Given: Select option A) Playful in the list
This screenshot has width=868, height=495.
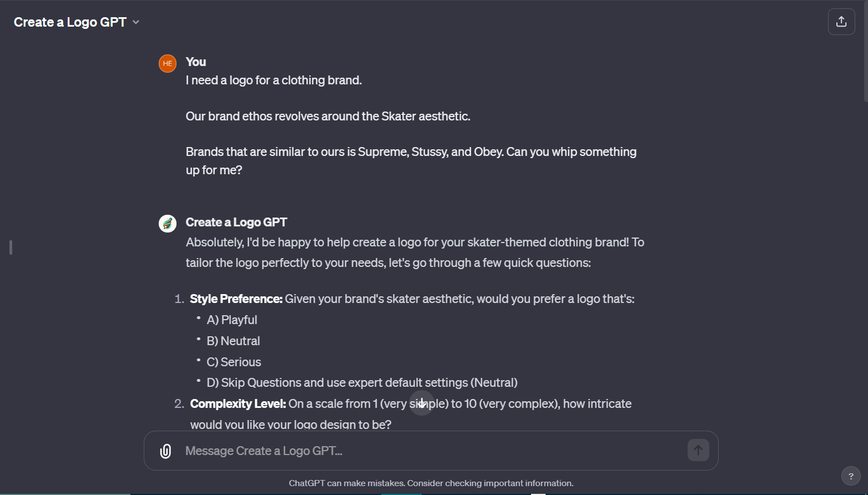Looking at the screenshot, I should click(x=231, y=320).
